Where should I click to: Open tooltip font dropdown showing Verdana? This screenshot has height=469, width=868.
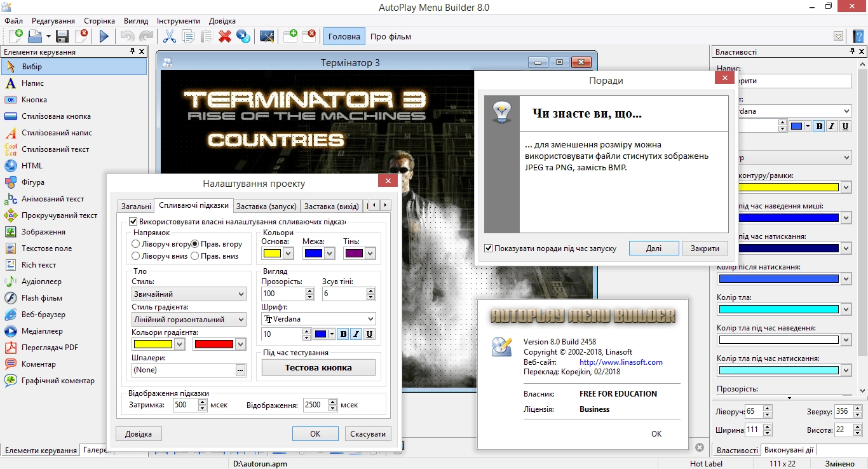(x=318, y=319)
